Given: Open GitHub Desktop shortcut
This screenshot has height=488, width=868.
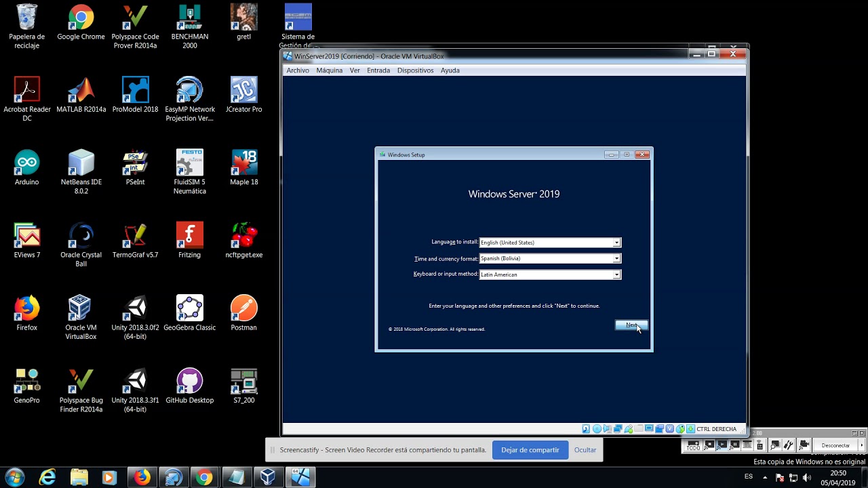Looking at the screenshot, I should (x=190, y=386).
